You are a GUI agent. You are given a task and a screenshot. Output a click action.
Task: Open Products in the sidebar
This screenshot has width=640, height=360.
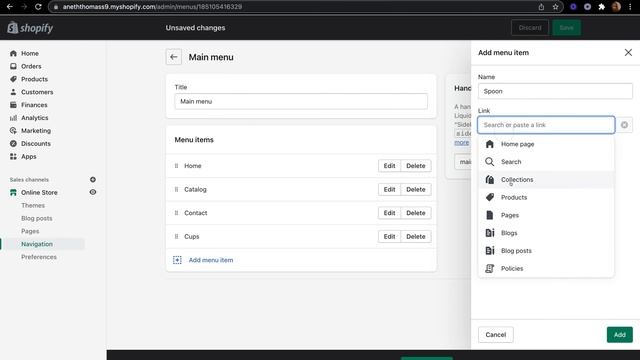tap(34, 79)
